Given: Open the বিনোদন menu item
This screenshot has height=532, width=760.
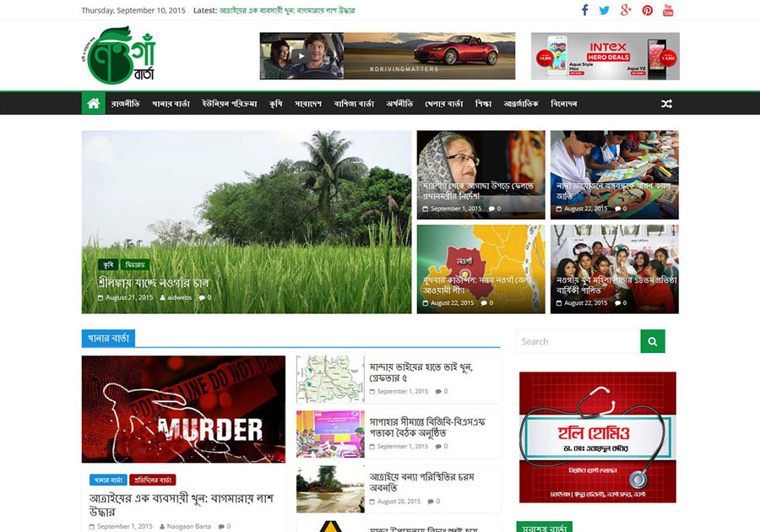Looking at the screenshot, I should (x=564, y=104).
